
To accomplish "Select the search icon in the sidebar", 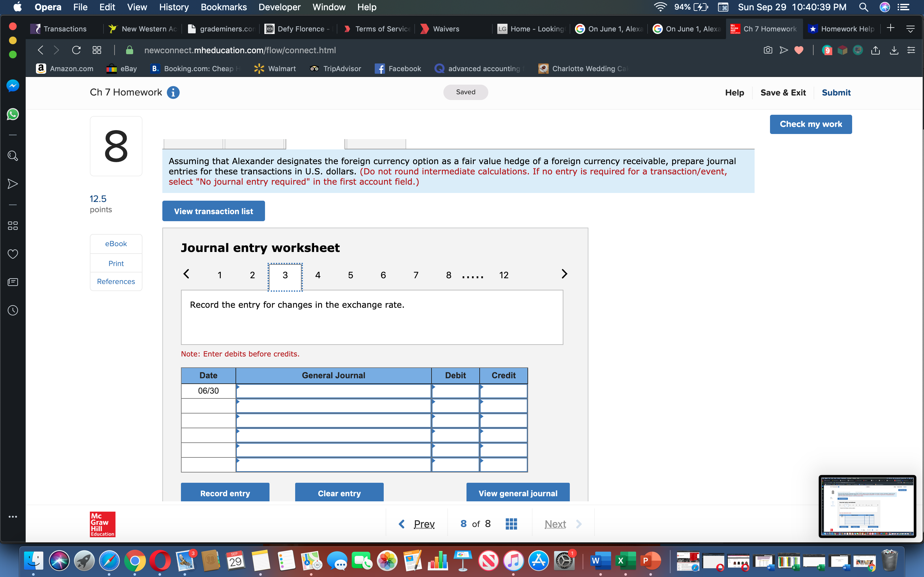I will point(13,155).
